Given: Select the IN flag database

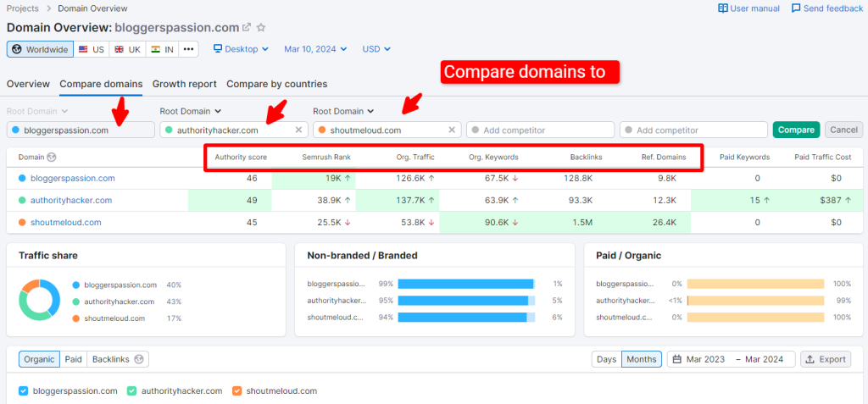Looking at the screenshot, I should [162, 49].
